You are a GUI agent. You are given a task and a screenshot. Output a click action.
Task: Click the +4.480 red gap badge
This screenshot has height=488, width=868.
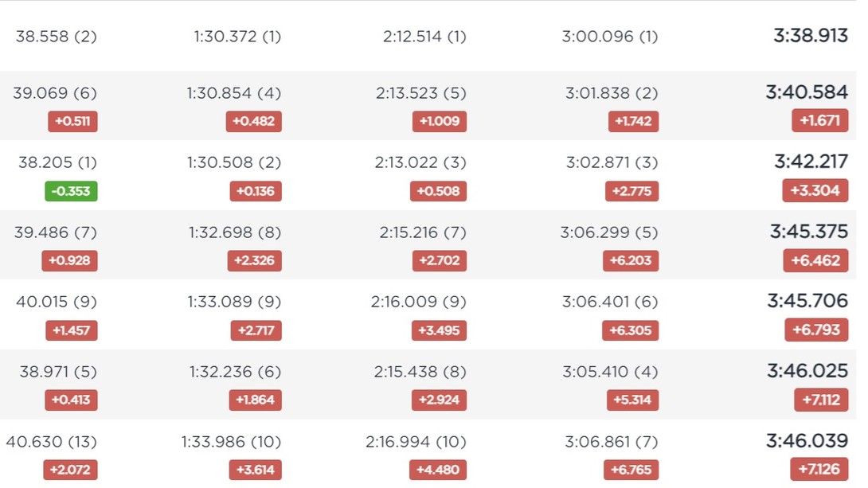[x=438, y=470]
